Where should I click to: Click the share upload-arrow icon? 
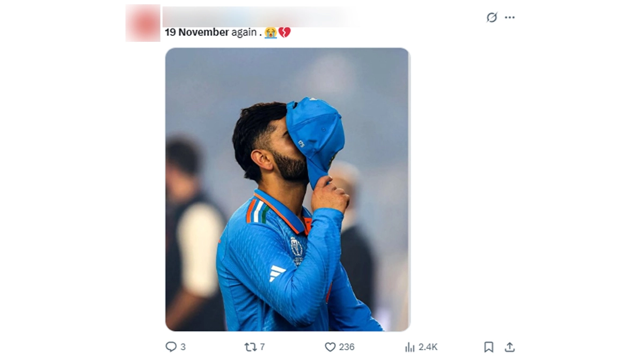pyautogui.click(x=510, y=347)
